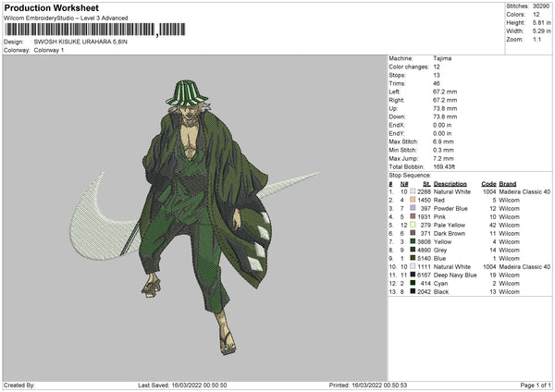
Task: Click the Natural White swatch in stop 1
Action: click(413, 191)
